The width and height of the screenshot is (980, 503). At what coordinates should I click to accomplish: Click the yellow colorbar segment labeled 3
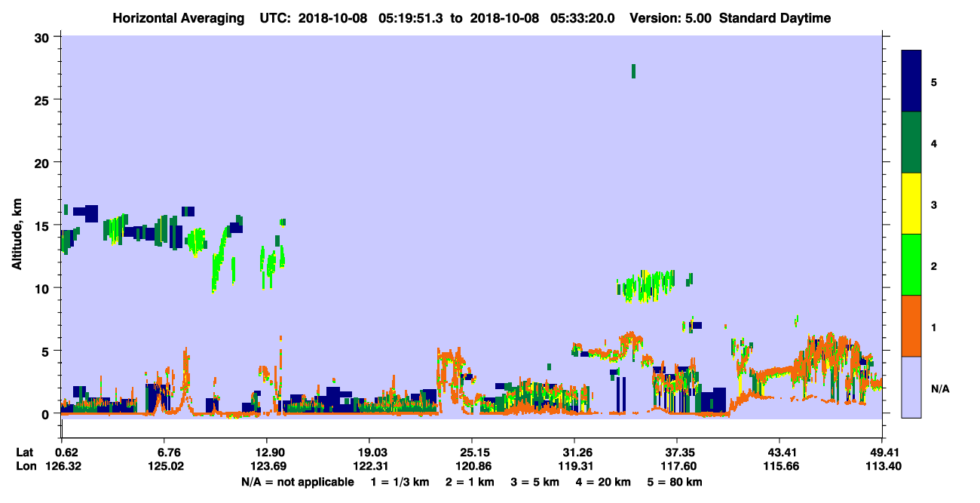coord(911,204)
